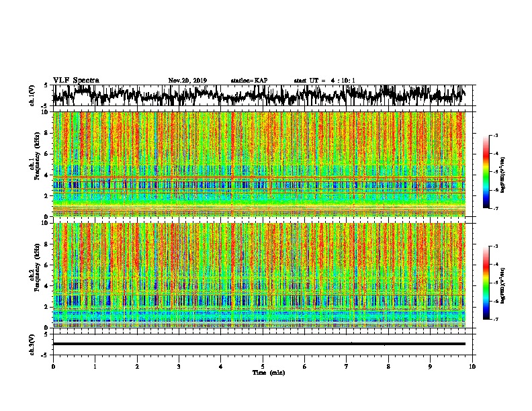Viewport: 532px width, 411px height.
Task: Click the "station=KAP" header label
Action: click(249, 81)
